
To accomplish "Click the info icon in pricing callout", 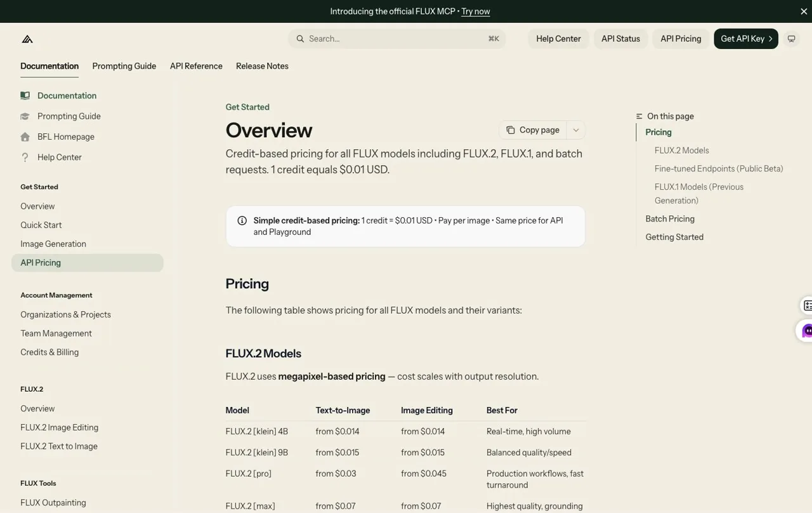I will 242,221.
